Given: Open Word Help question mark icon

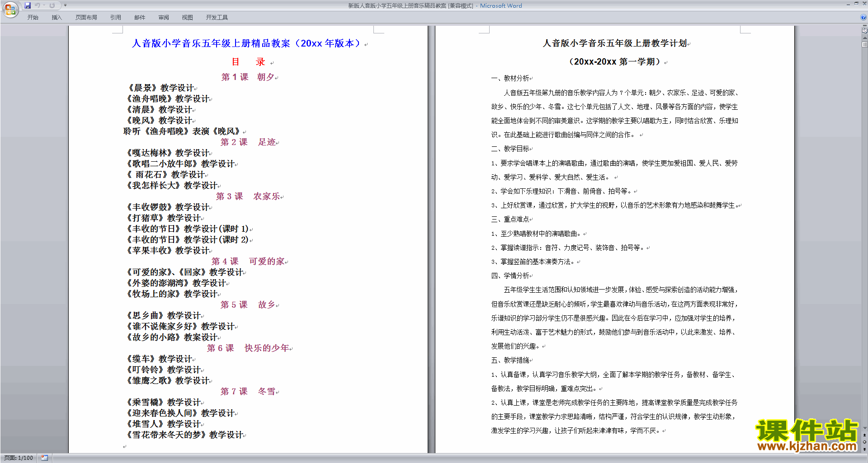Looking at the screenshot, I should coord(863,17).
